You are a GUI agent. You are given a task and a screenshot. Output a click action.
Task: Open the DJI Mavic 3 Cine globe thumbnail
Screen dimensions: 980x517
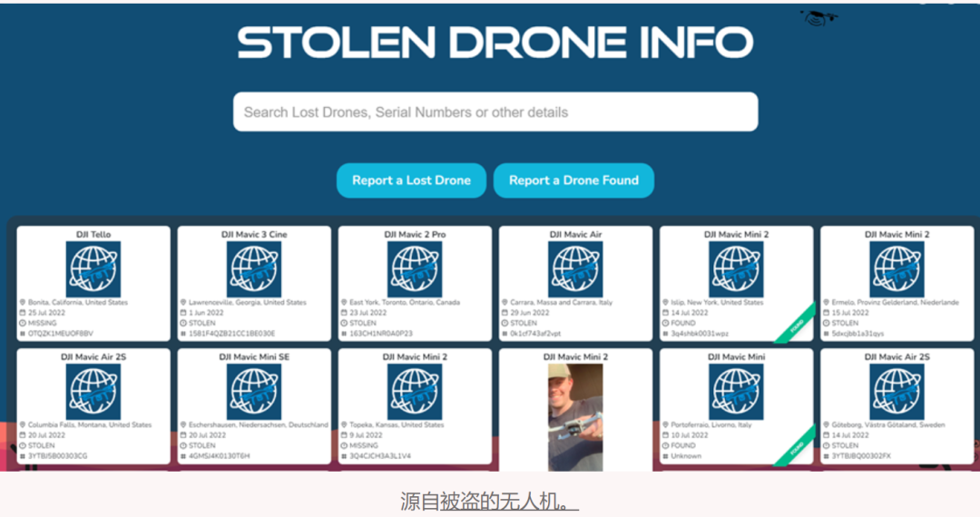(x=254, y=269)
